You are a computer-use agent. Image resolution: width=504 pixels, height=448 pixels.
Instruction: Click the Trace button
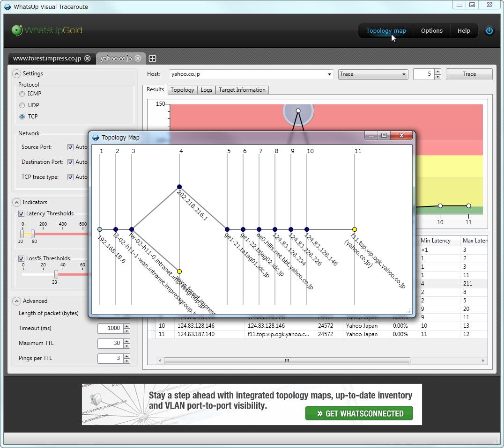coord(469,74)
